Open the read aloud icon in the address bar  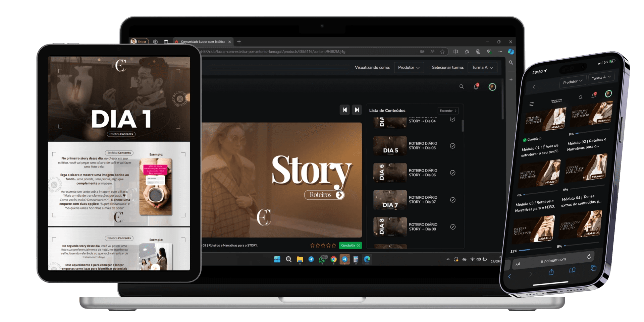click(432, 52)
